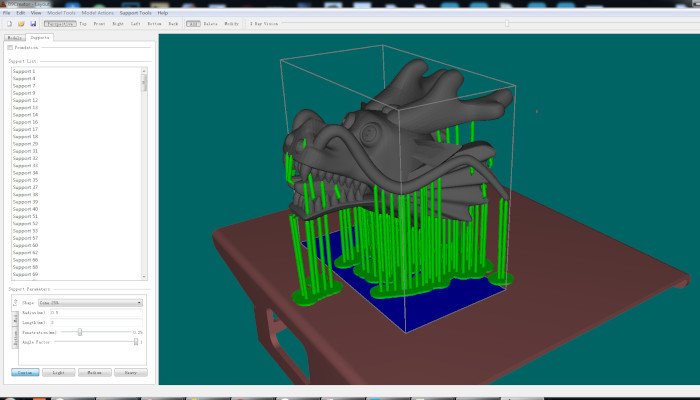Select the Bottom vertical tab
This screenshot has width=700, height=400.
click(x=15, y=338)
